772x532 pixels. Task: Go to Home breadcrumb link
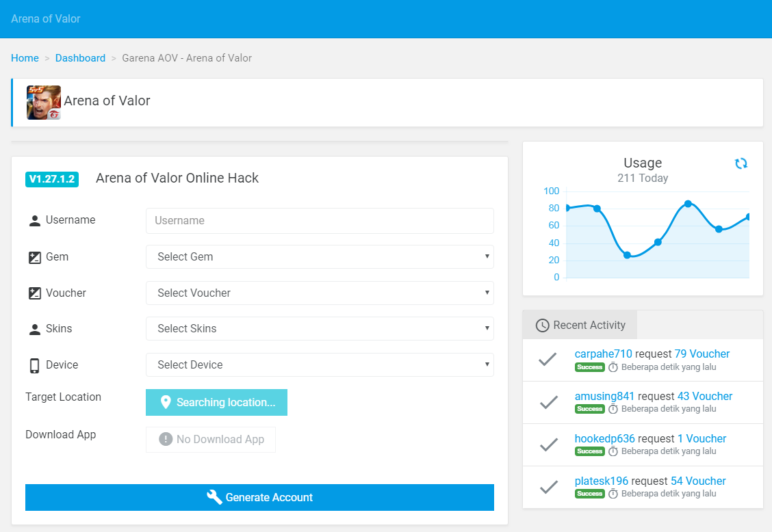click(25, 58)
